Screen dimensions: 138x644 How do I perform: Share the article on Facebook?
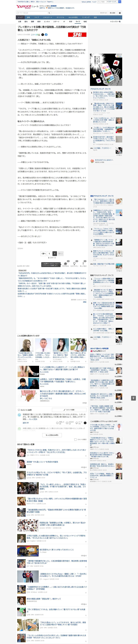click(46, 35)
